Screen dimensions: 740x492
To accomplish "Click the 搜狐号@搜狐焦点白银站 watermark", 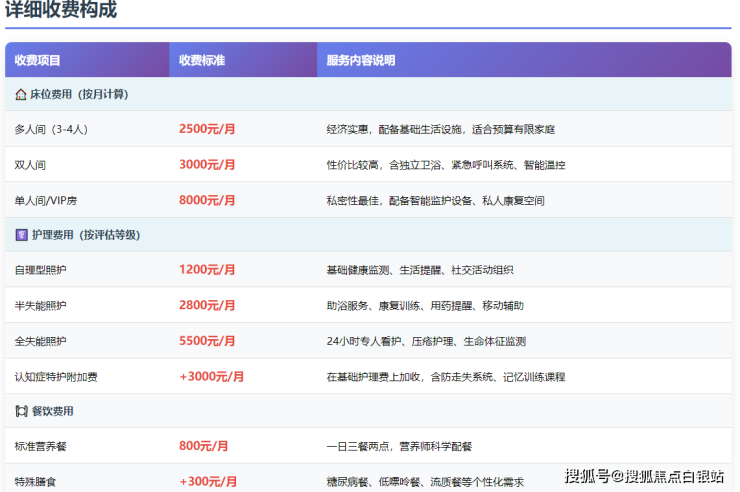I will coord(644,475).
